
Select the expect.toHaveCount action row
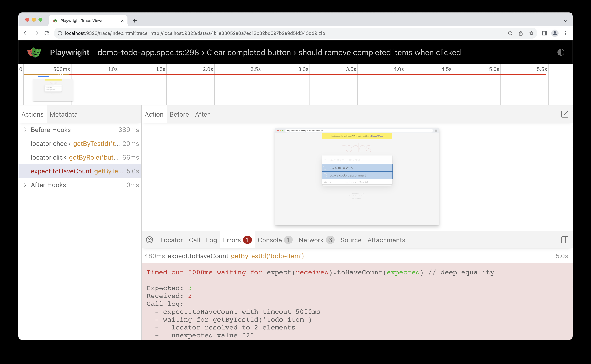click(80, 171)
